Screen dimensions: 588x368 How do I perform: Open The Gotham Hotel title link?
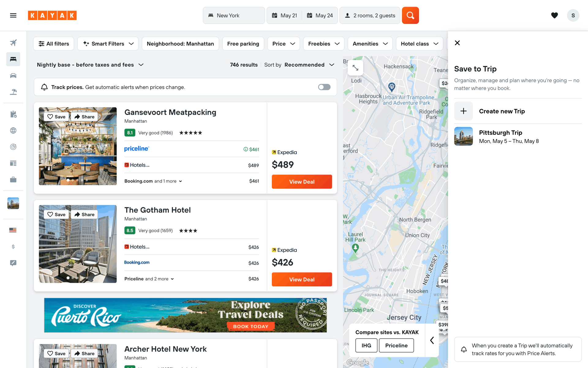[x=157, y=210]
